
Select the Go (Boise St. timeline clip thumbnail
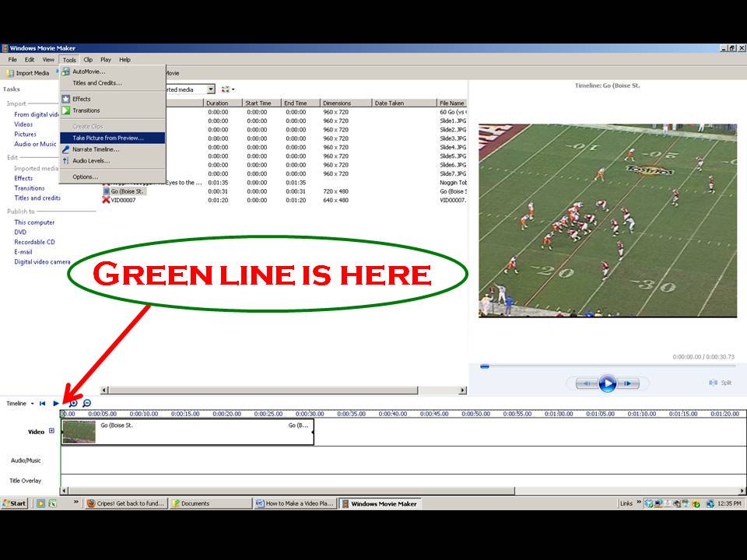point(79,432)
